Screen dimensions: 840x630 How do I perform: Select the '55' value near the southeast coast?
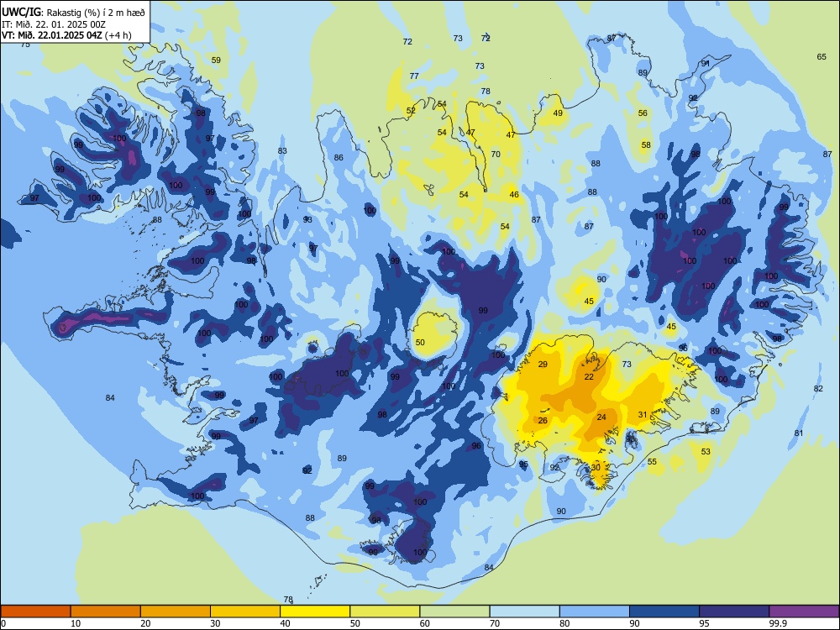click(652, 462)
